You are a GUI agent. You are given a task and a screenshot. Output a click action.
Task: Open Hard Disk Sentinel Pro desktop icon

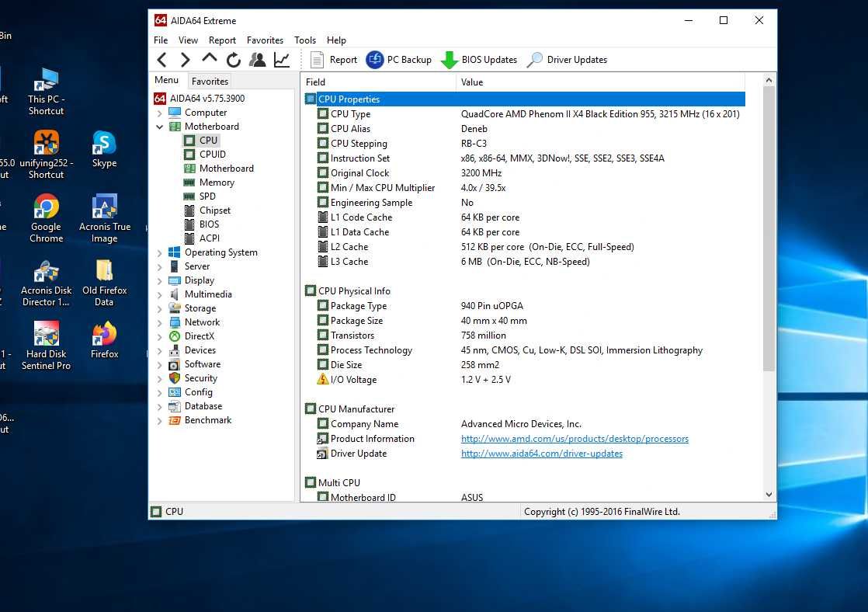[x=46, y=346]
